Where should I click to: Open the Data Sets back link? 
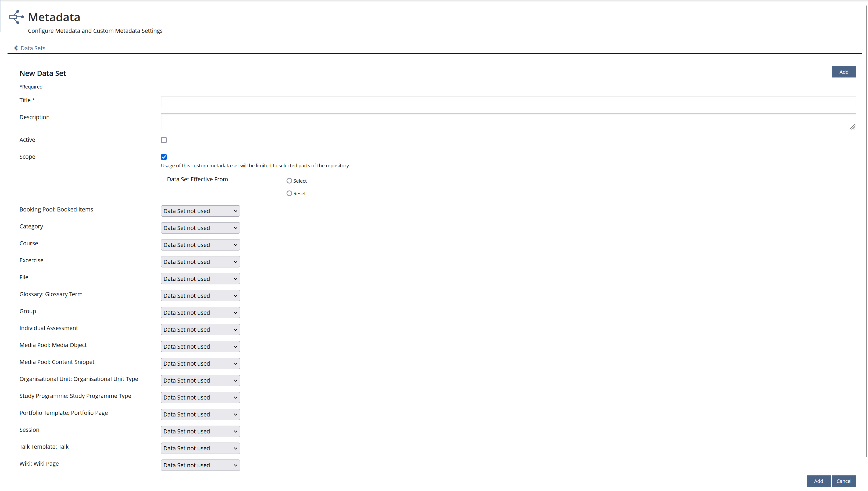pyautogui.click(x=33, y=48)
